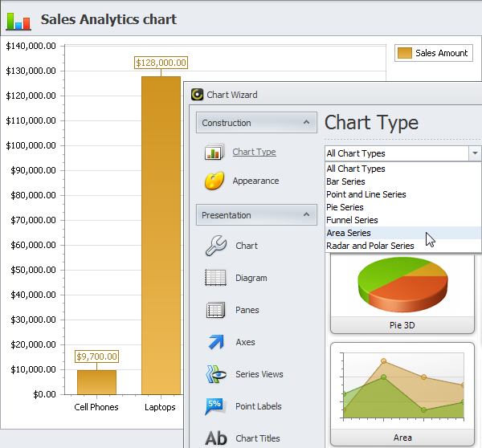482x448 pixels.
Task: Collapse the Presentation section
Action: 305,215
